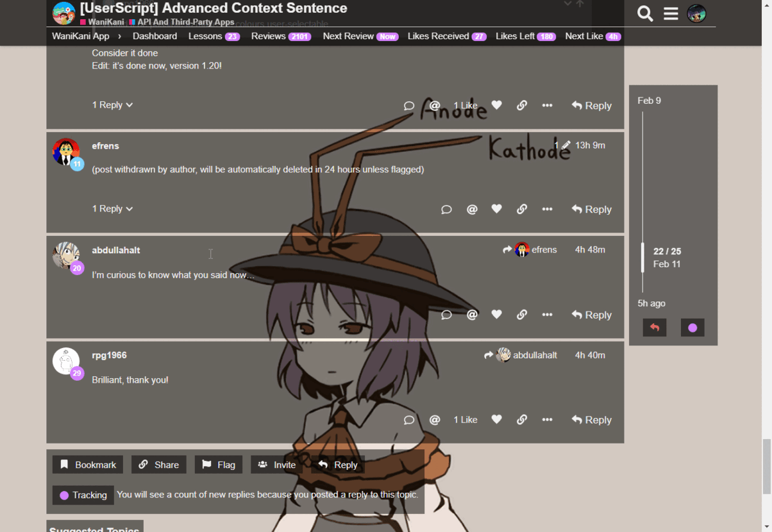Open Likes Received (27) in the nav bar
Screen dimensions: 772x532
pyautogui.click(x=448, y=37)
